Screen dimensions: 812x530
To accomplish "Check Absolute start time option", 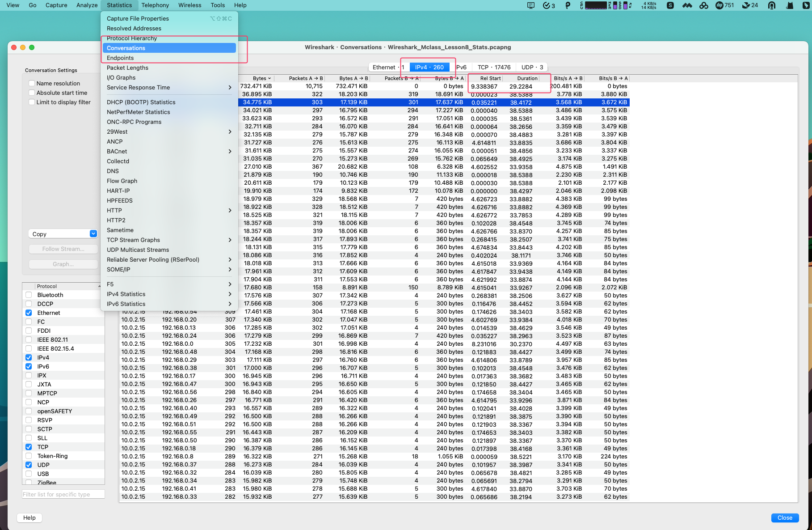I will (32, 93).
